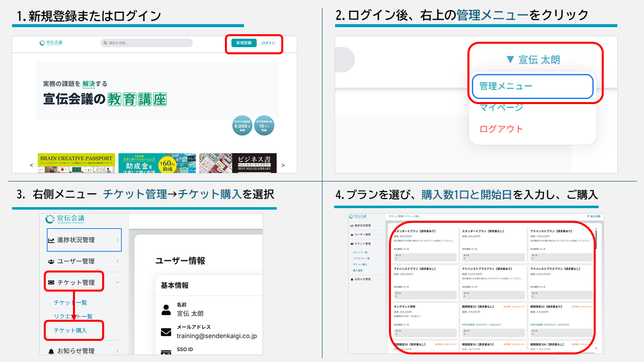The height and width of the screenshot is (362, 644).
Task: Choose ログアウト in the user menu
Action: [x=501, y=129]
